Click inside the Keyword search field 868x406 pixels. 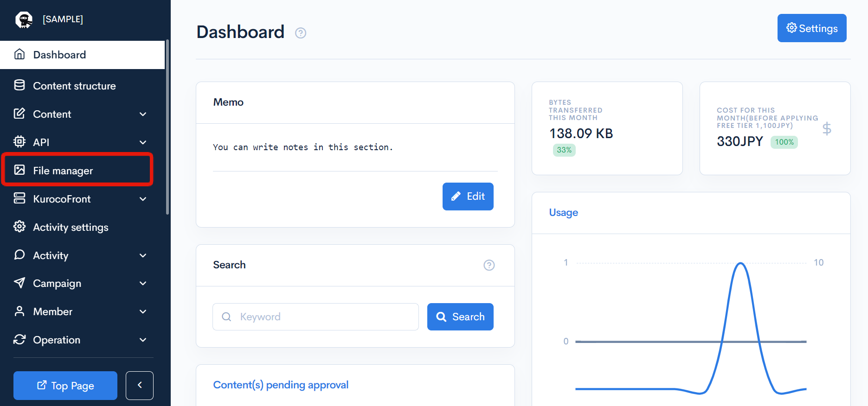point(315,317)
